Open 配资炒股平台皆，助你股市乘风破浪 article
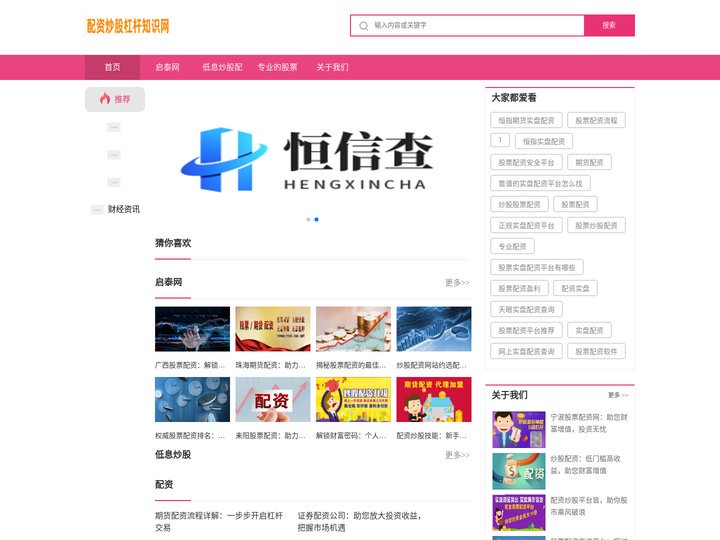Viewport: 720px width, 540px height. [589, 506]
